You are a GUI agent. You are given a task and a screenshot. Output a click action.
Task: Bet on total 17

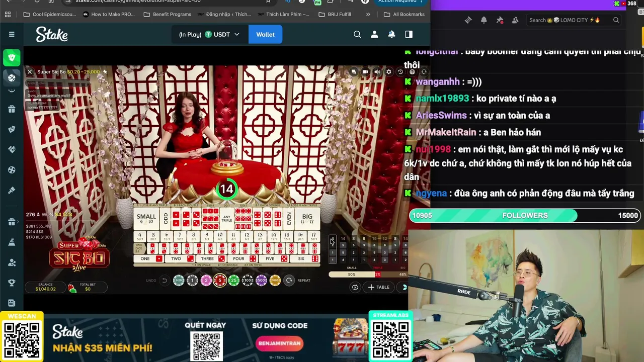coord(313,236)
